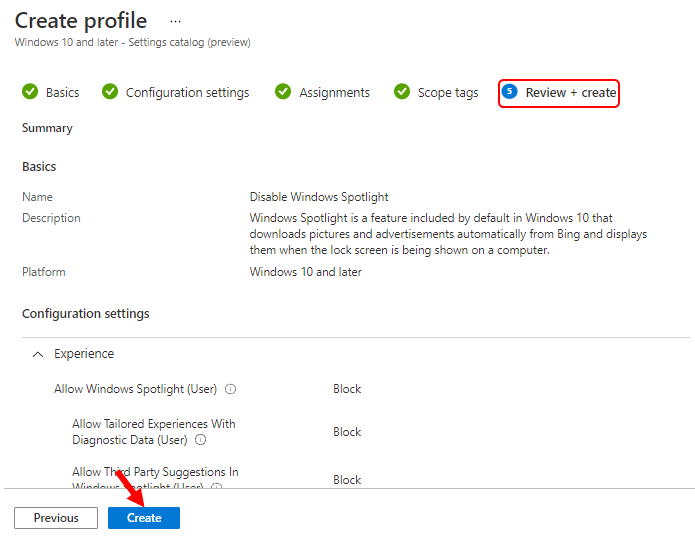
Task: Click the green checkmark next to Scope tags
Action: coord(402,92)
